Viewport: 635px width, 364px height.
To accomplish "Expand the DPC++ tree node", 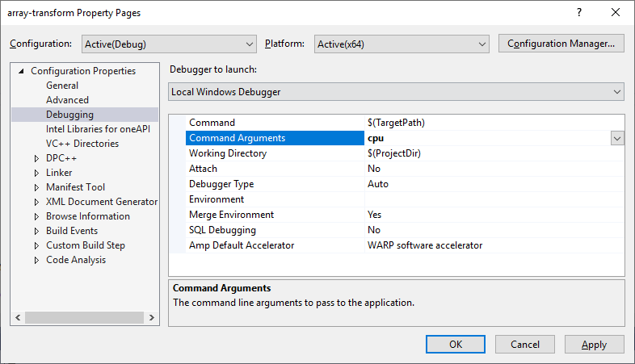I will (36, 158).
